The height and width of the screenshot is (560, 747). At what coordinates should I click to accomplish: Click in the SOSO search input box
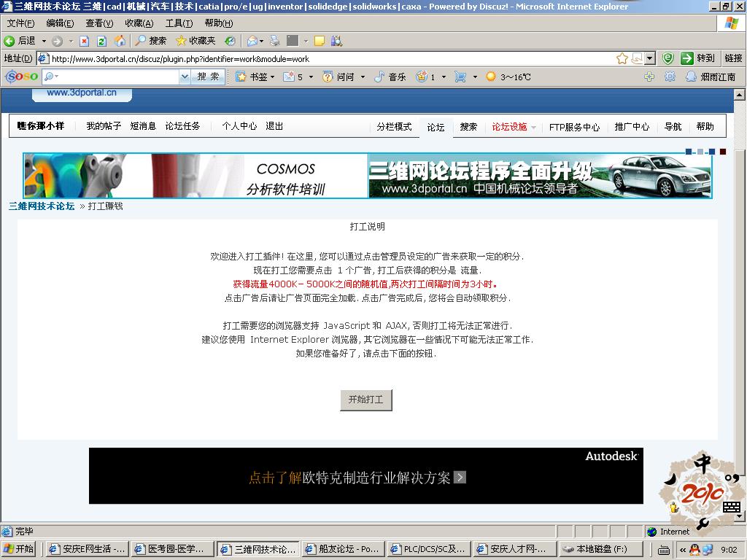118,77
